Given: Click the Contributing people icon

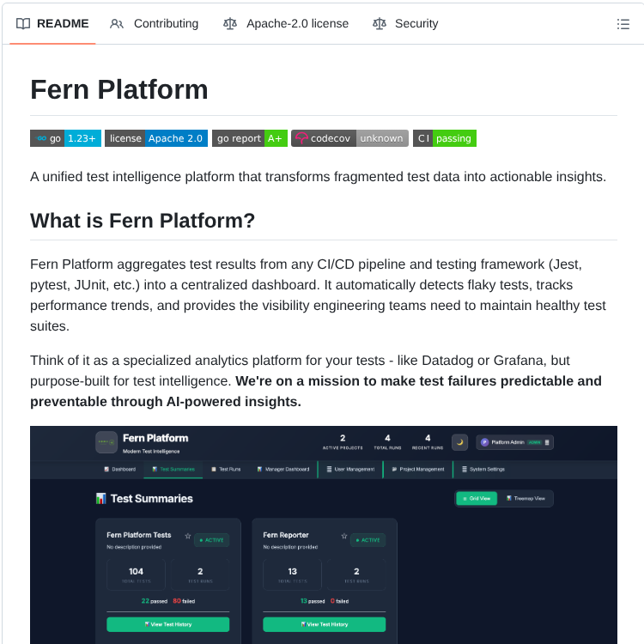Looking at the screenshot, I should (117, 24).
